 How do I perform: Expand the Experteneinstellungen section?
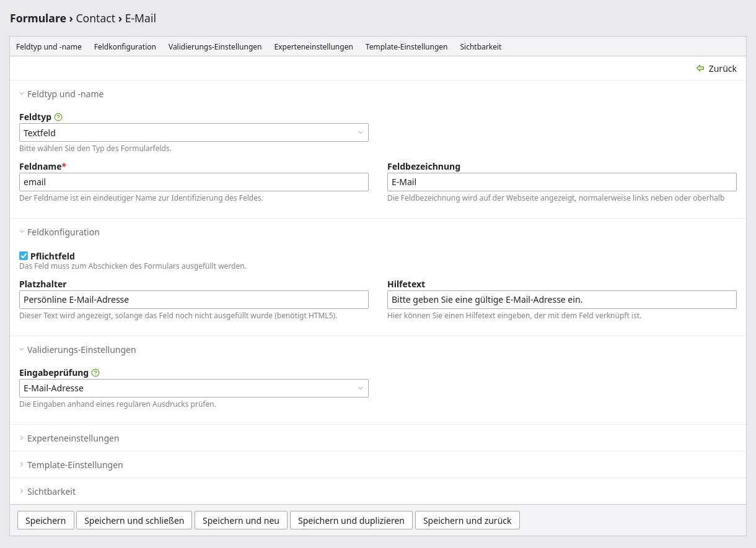pyautogui.click(x=69, y=438)
